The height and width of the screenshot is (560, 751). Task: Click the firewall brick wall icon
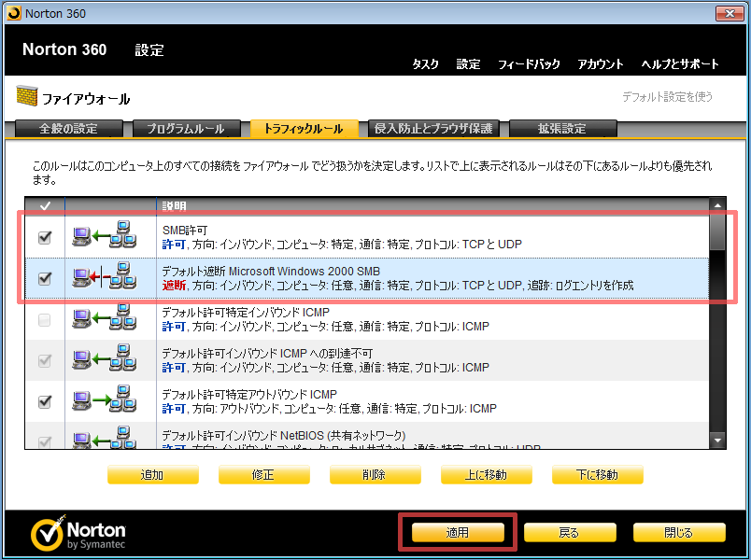24,97
